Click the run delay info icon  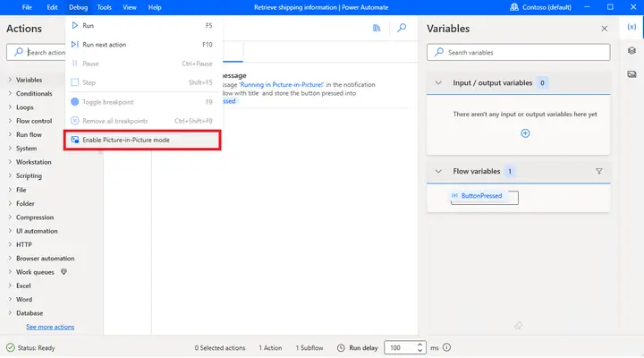pos(446,348)
